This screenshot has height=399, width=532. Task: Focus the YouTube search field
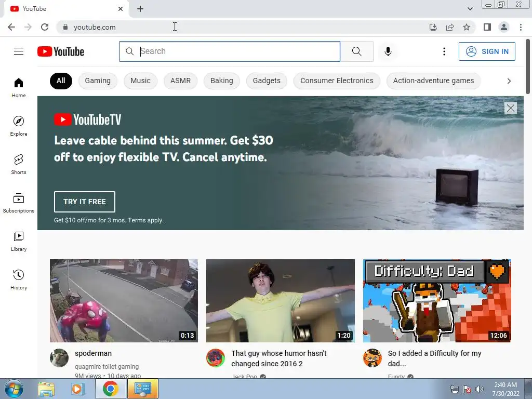click(229, 51)
